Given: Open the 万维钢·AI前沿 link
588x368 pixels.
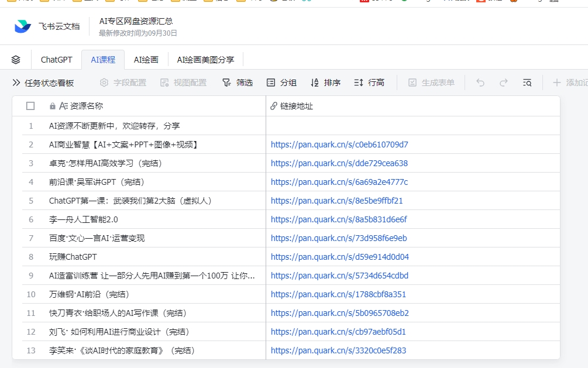Looking at the screenshot, I should point(338,294).
